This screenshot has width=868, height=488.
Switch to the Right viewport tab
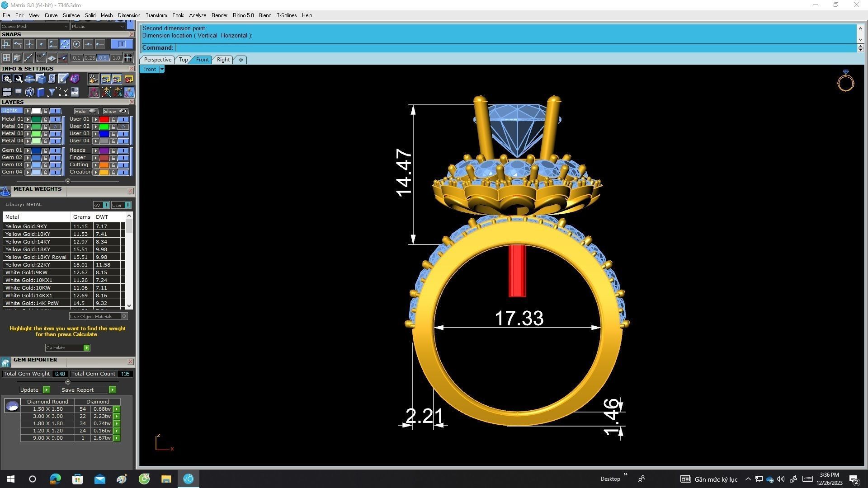223,60
